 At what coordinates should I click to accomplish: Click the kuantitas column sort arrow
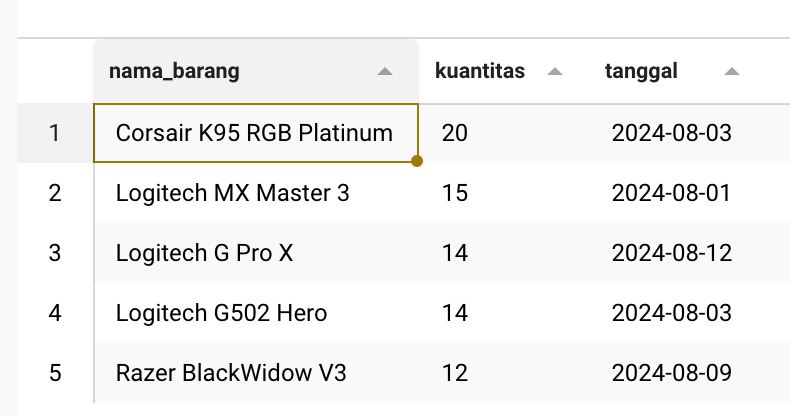pyautogui.click(x=556, y=71)
